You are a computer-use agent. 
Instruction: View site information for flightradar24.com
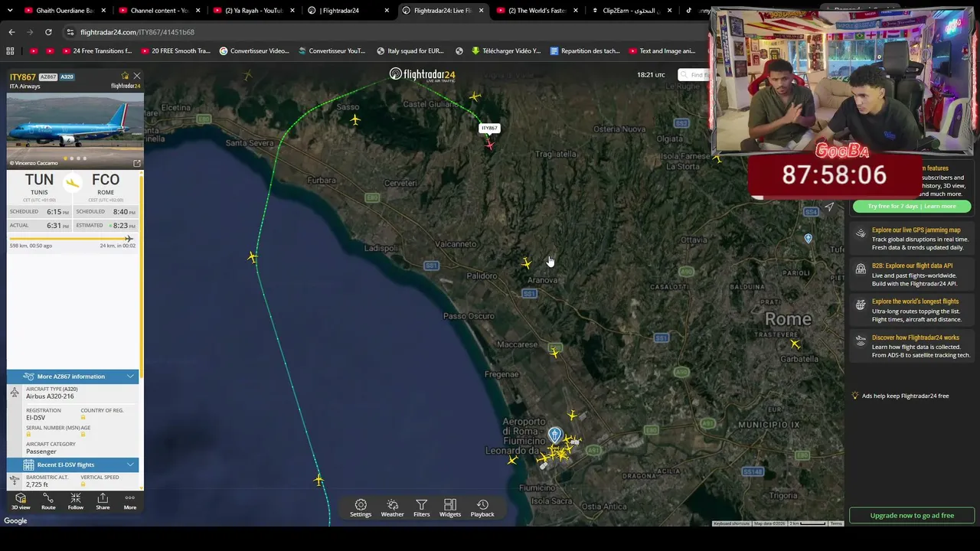(70, 32)
